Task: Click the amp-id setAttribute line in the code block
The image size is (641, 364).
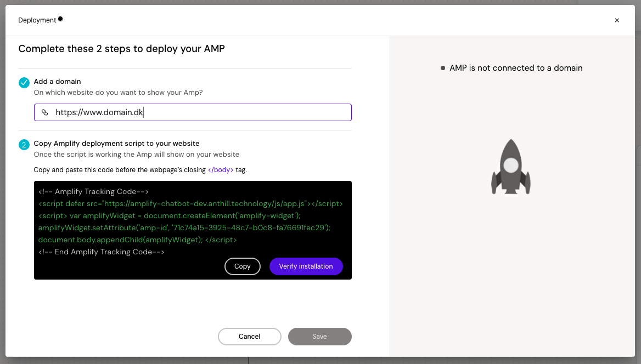Action: pyautogui.click(x=184, y=228)
